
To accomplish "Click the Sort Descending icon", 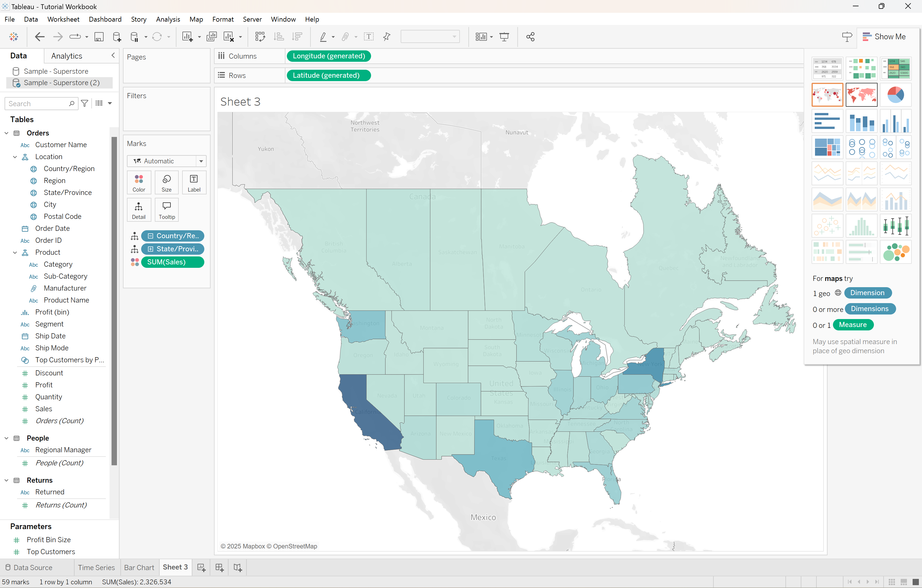I will [297, 37].
